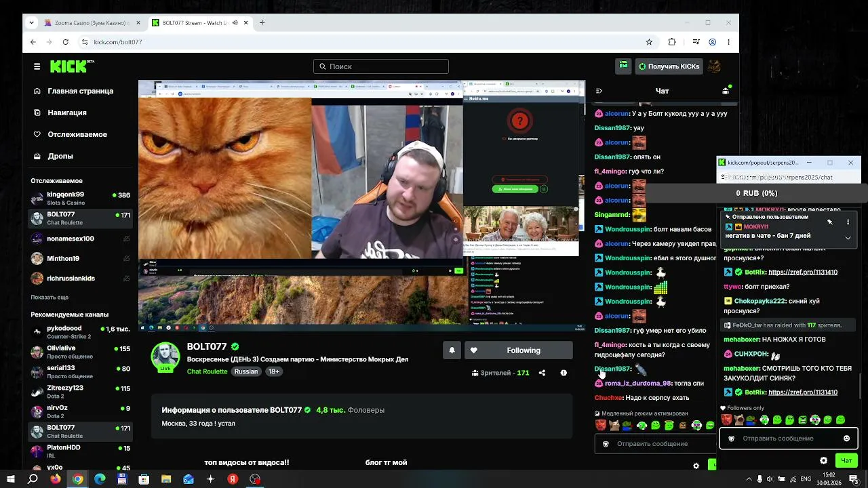This screenshot has height=488, width=868.
Task: Open the sidebar hamburger menu
Action: tap(37, 66)
